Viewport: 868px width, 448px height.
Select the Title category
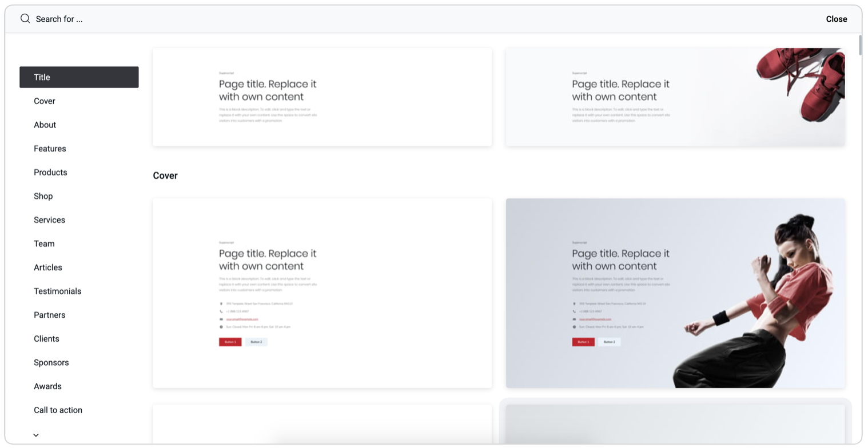point(79,77)
